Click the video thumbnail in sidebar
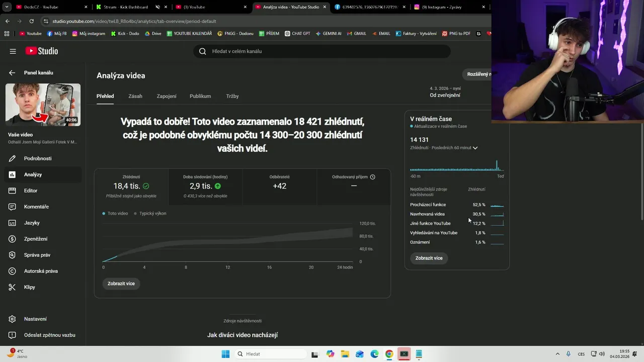 pos(43,105)
